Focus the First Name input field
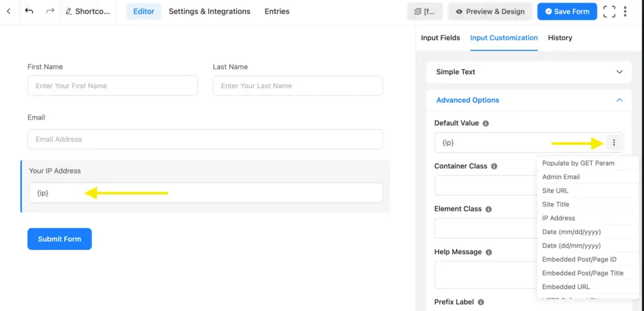 [x=113, y=86]
